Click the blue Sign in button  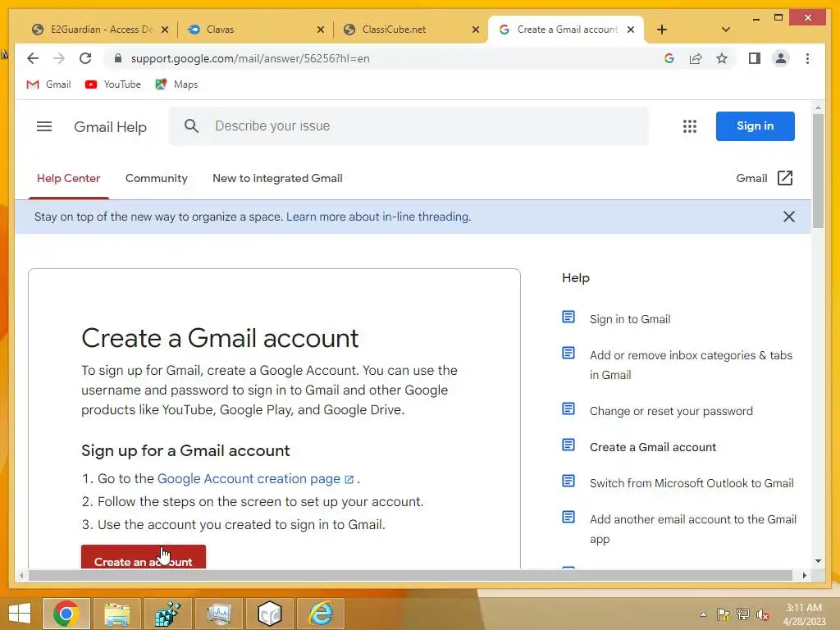pos(755,126)
